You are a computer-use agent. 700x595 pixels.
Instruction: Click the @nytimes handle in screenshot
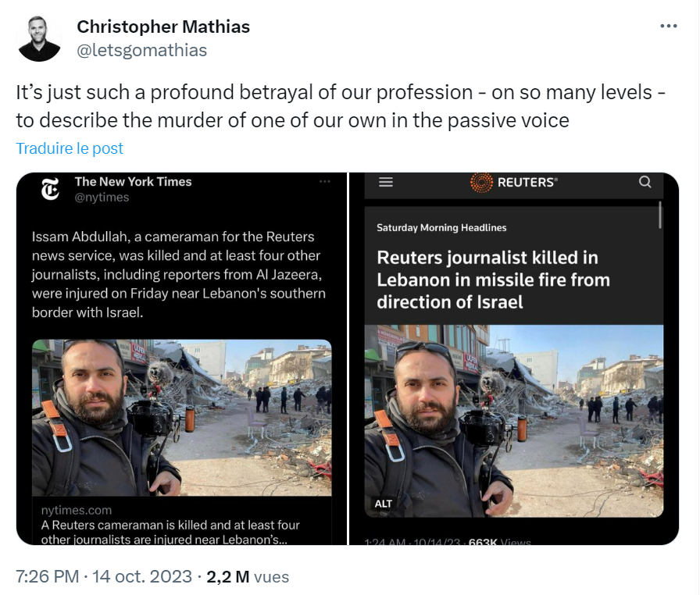[x=102, y=198]
